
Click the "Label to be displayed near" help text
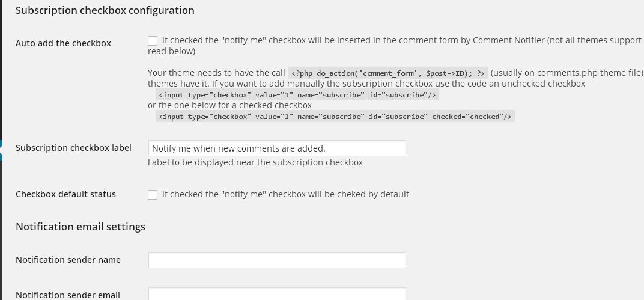pos(255,162)
